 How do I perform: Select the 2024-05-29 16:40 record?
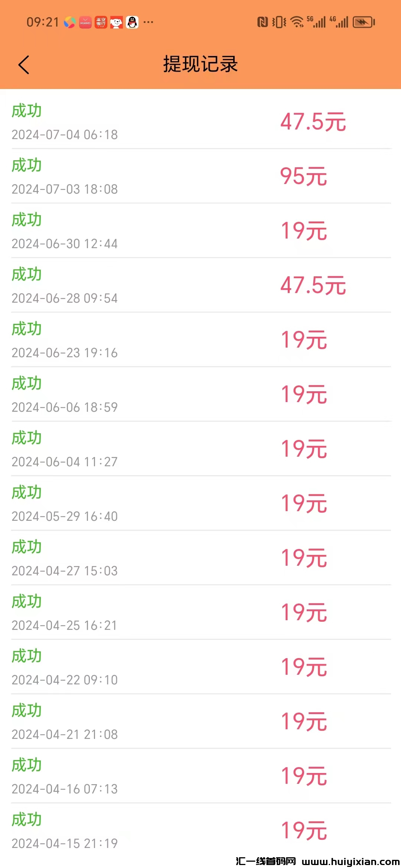[65, 516]
